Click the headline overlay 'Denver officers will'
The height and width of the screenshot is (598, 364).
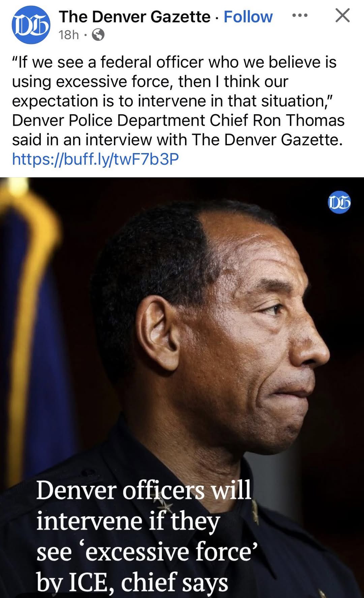144,490
